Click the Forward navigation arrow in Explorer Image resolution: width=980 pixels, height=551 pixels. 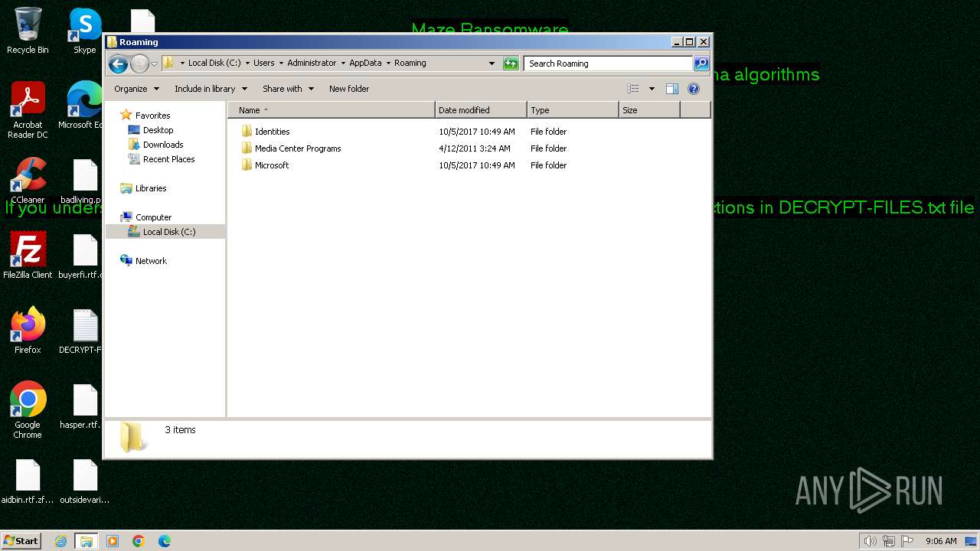coord(139,64)
